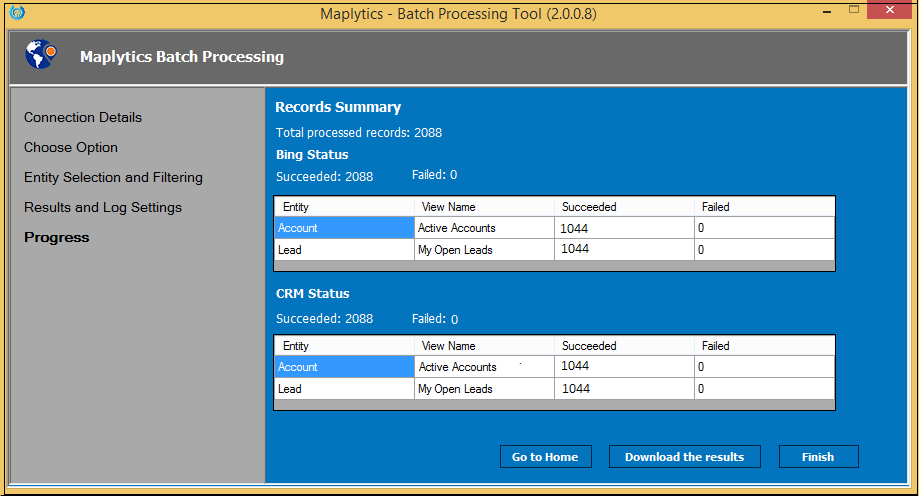Screen dimensions: 919x496
Task: Maximize the Batch Processing Tool window
Action: point(854,10)
